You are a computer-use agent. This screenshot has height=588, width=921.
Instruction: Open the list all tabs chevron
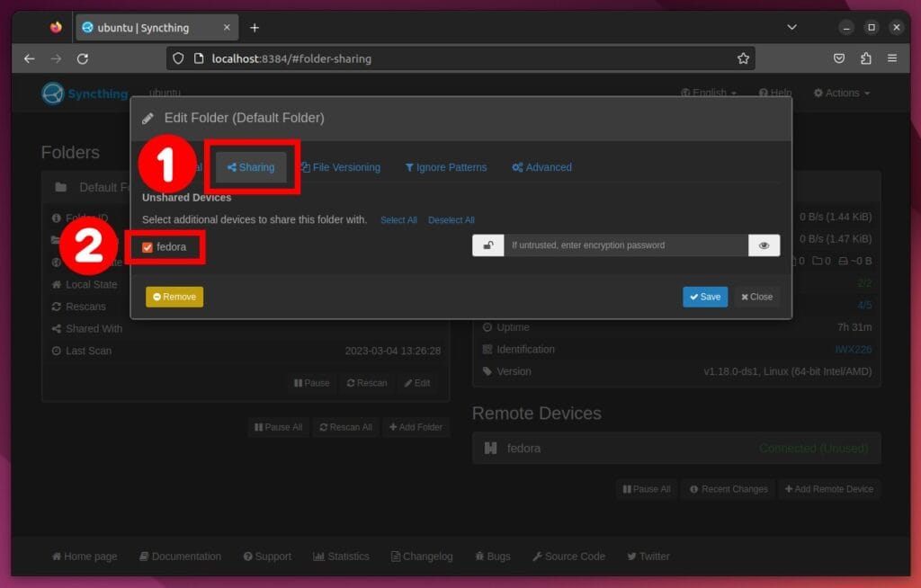coord(791,27)
